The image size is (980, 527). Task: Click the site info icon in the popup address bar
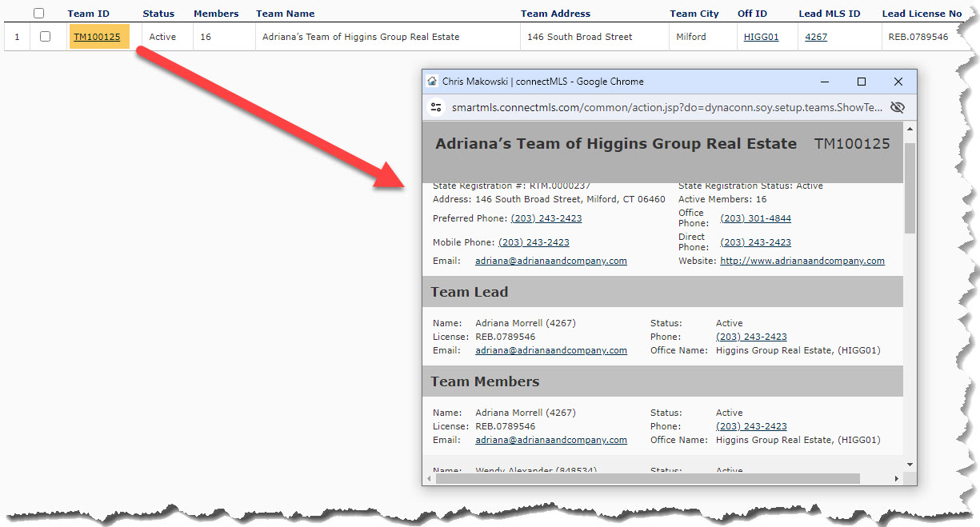point(436,107)
